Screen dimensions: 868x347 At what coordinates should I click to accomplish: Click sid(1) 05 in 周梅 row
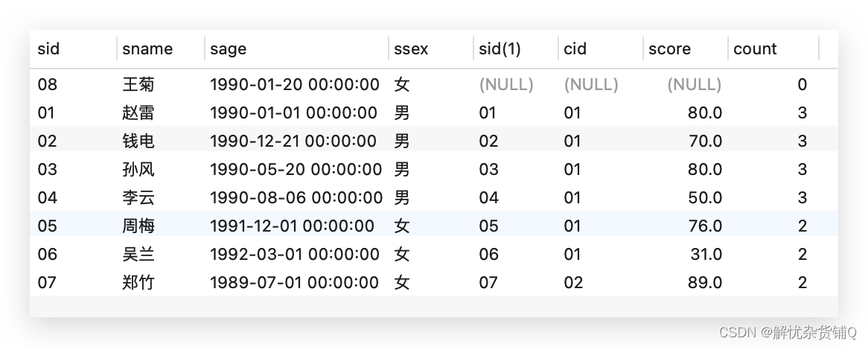[x=488, y=226]
